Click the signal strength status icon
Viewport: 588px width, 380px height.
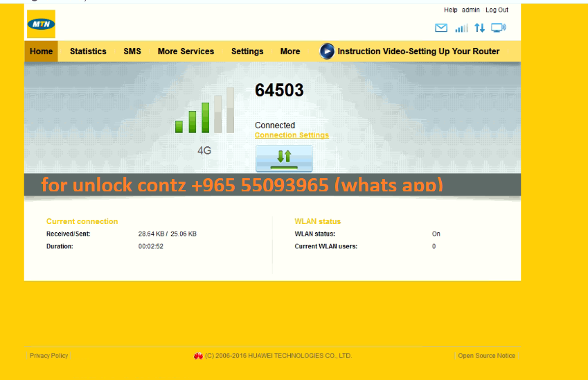pyautogui.click(x=462, y=28)
